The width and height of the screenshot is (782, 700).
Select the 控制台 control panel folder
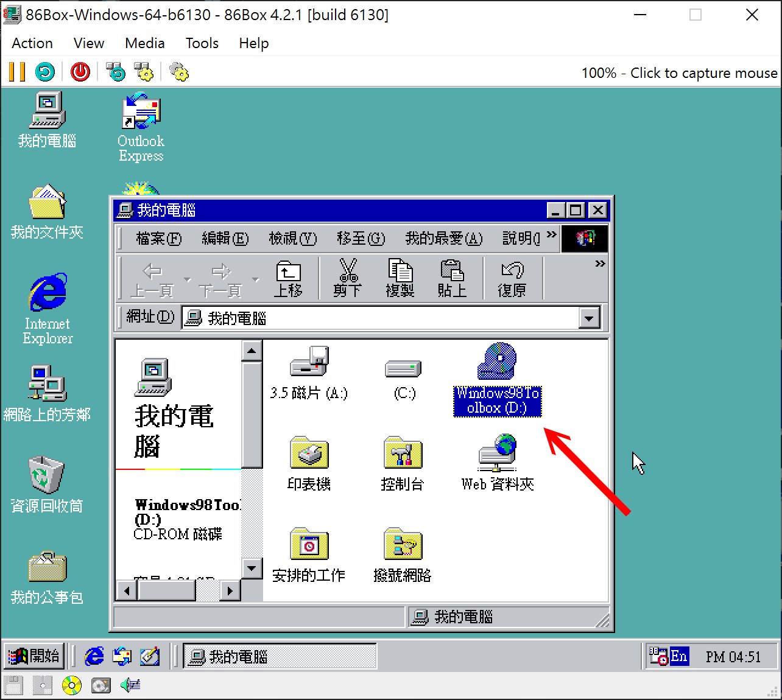click(x=402, y=464)
